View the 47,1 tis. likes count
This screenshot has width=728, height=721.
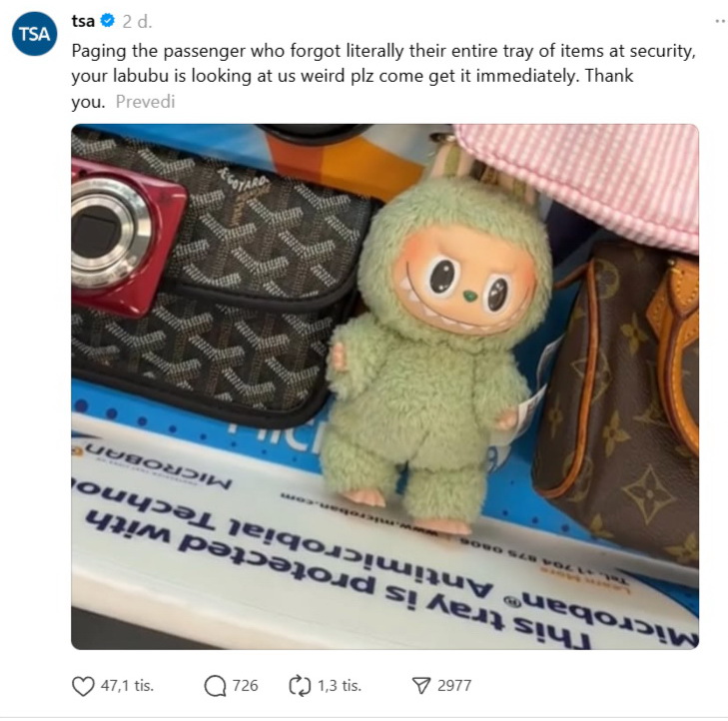pyautogui.click(x=127, y=686)
